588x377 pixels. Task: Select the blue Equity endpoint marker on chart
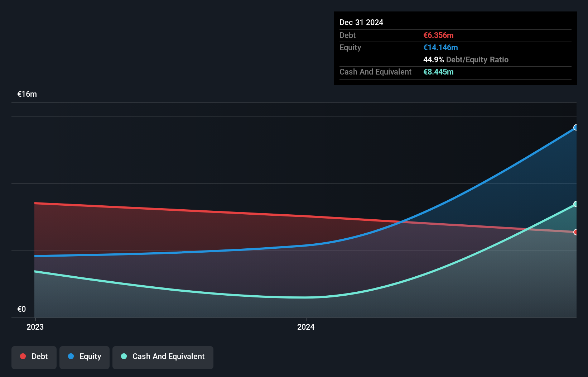click(576, 128)
